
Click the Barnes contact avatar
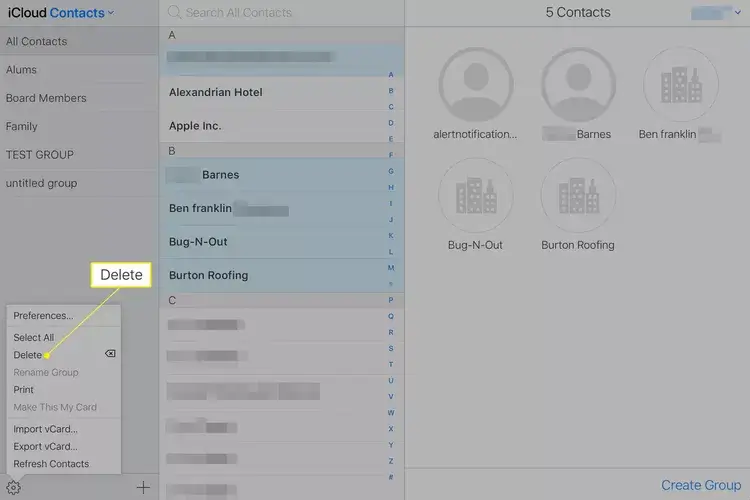[x=578, y=85]
